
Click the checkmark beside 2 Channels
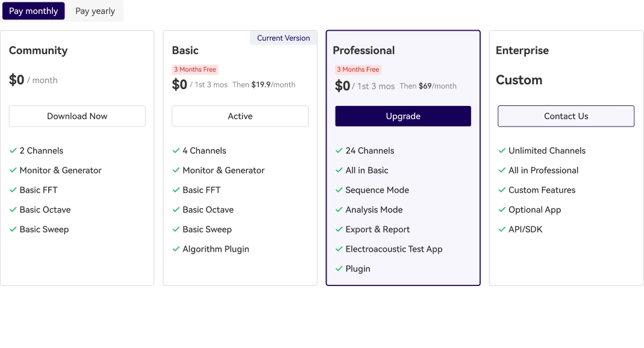pyautogui.click(x=13, y=151)
